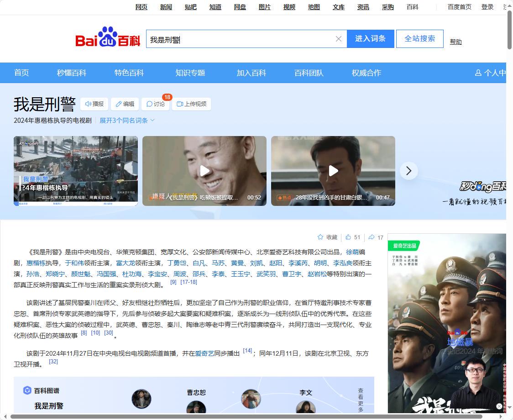513x420 pixels.
Task: Like the article with thumbs-up icon
Action: (348, 237)
